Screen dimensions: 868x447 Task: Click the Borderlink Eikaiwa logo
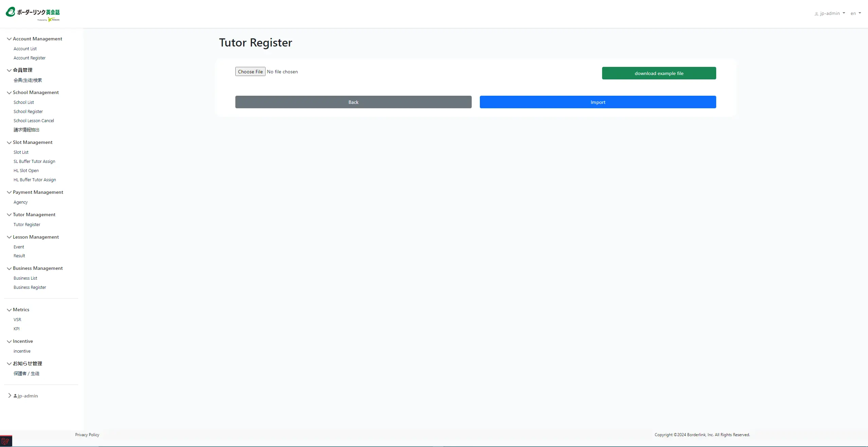(33, 14)
